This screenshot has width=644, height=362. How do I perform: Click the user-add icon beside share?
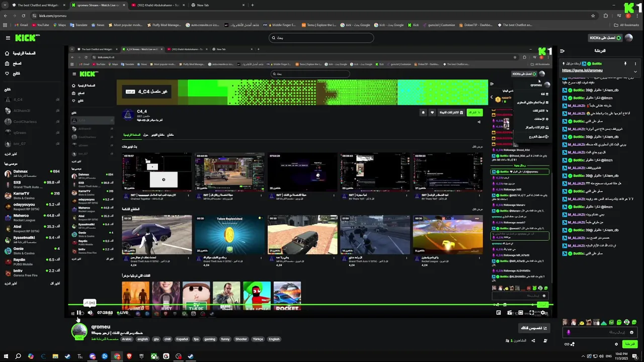point(546,340)
